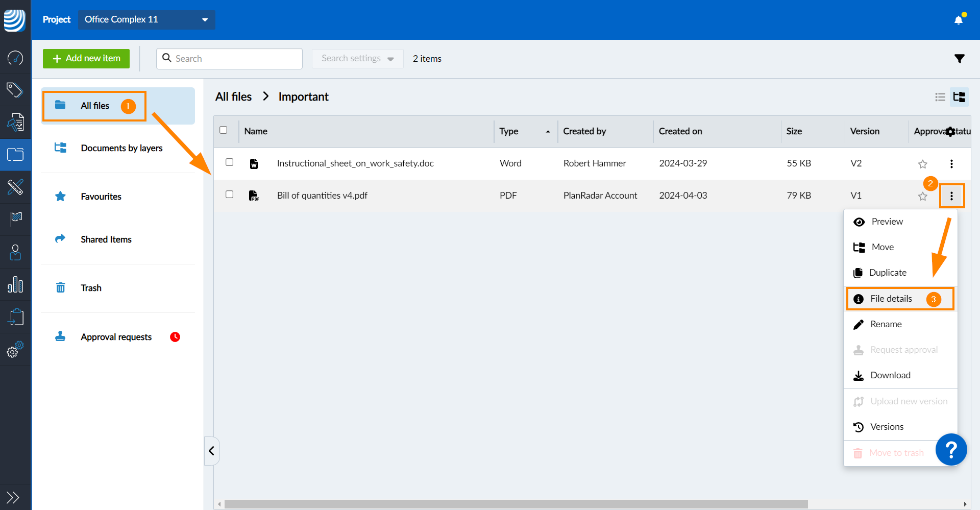The width and height of the screenshot is (980, 510).
Task: Choose Duplicate in the context menu
Action: point(900,273)
